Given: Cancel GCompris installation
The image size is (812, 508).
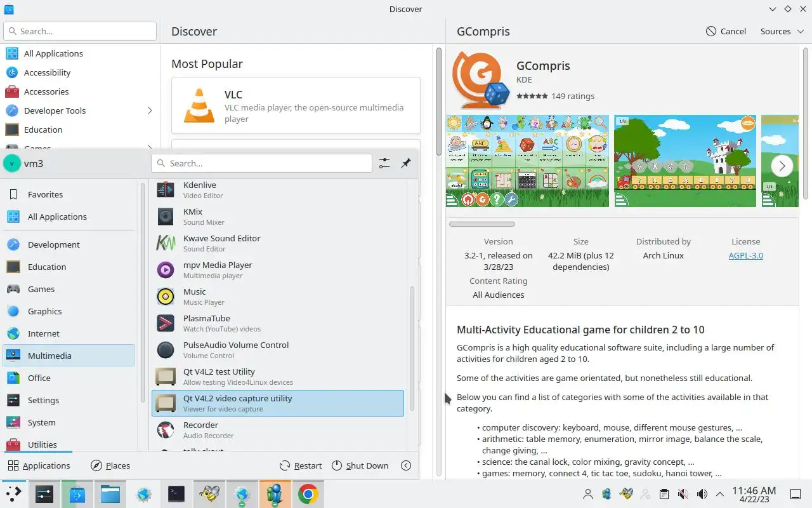Looking at the screenshot, I should click(726, 31).
